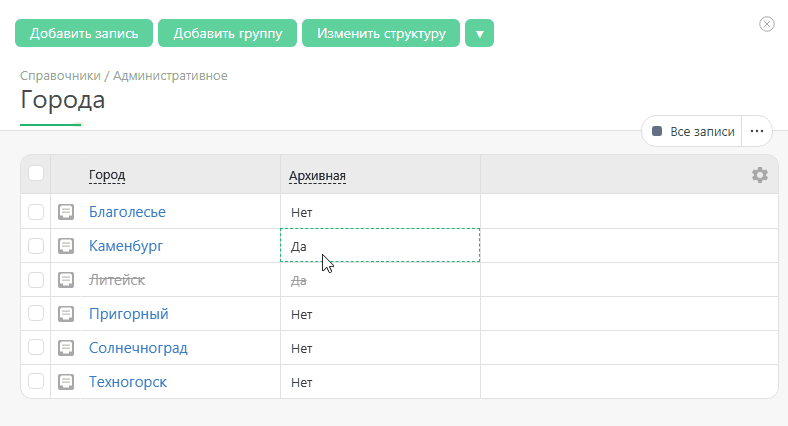Open record icon for Пригорный row
Viewport: 788px width, 426px height.
coord(66,314)
